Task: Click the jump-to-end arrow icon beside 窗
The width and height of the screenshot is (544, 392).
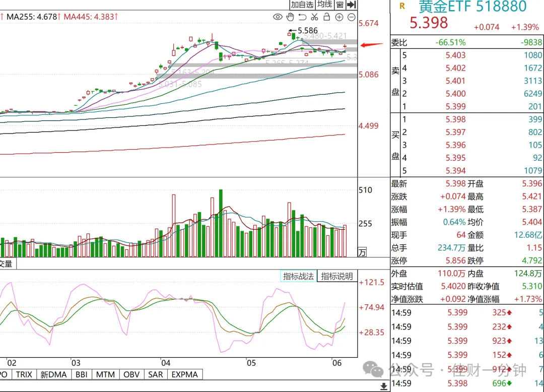Action: [352, 5]
